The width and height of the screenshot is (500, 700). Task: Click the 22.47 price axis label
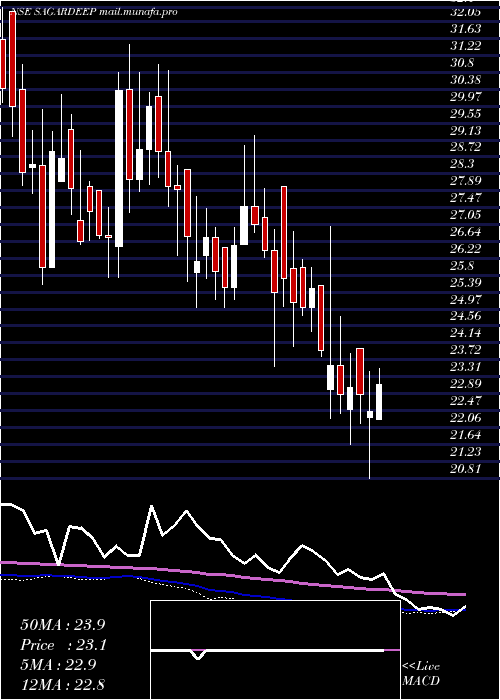[x=466, y=401]
